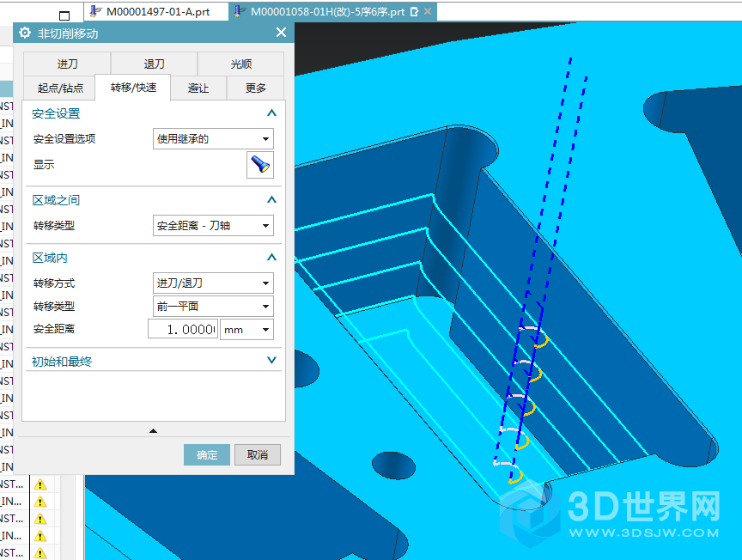This screenshot has width=742, height=560.
Task: Open 区域之间 转移类型 dropdown
Action: [212, 226]
